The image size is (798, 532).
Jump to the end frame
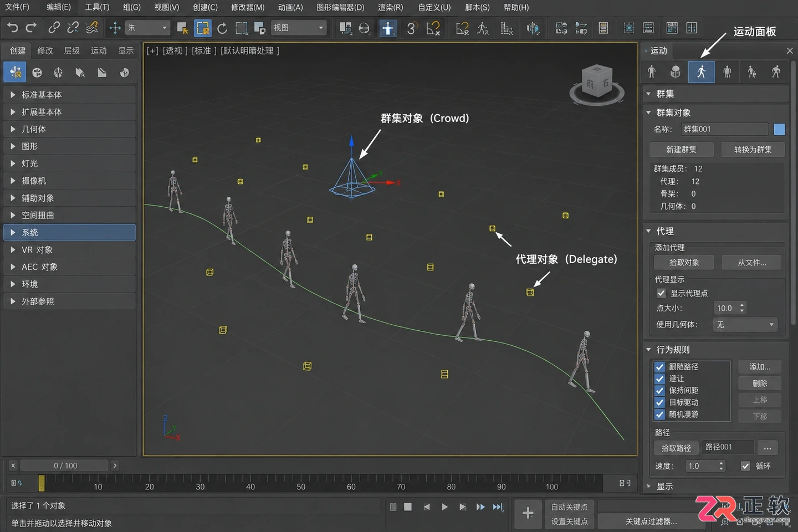pos(498,507)
